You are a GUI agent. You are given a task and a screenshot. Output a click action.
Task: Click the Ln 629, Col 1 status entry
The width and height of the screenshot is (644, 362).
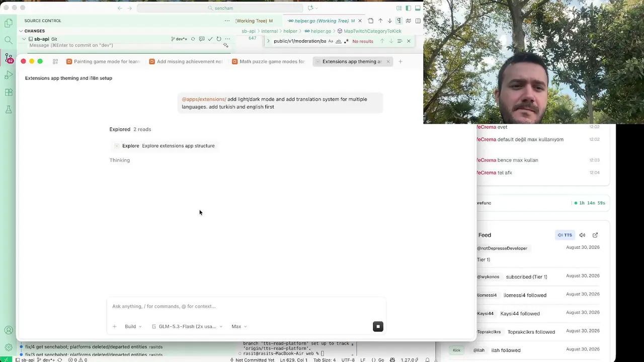tap(293, 360)
